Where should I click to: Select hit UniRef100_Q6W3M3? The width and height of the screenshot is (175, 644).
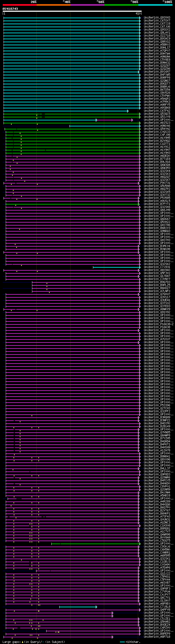(x=157, y=168)
